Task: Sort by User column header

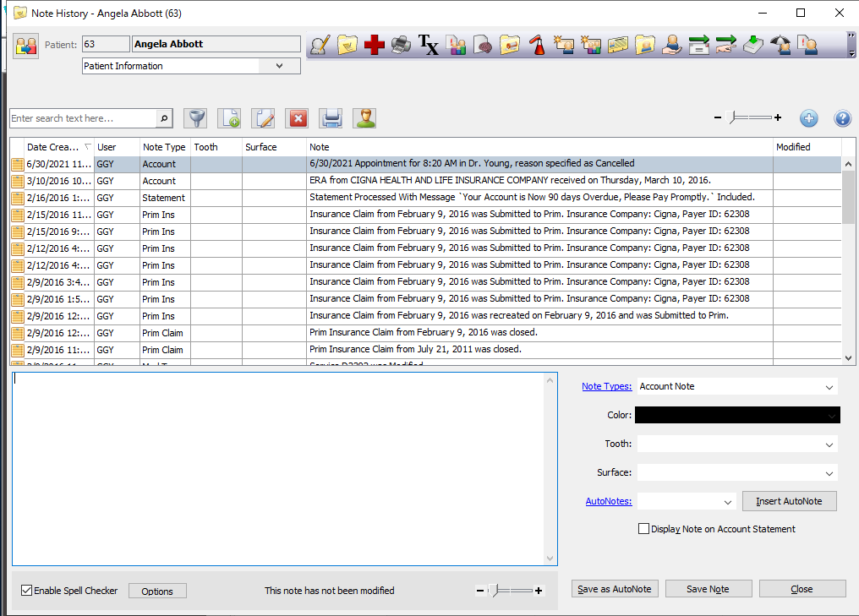Action: (x=117, y=147)
